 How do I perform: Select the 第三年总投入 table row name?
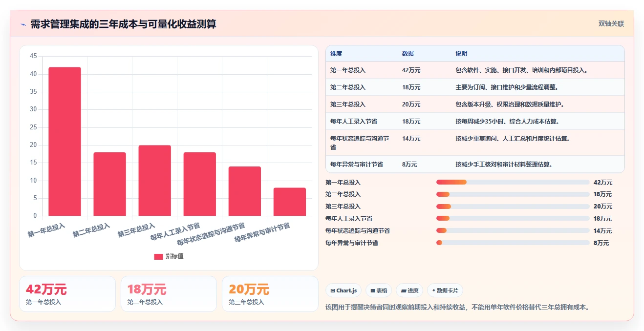point(348,104)
